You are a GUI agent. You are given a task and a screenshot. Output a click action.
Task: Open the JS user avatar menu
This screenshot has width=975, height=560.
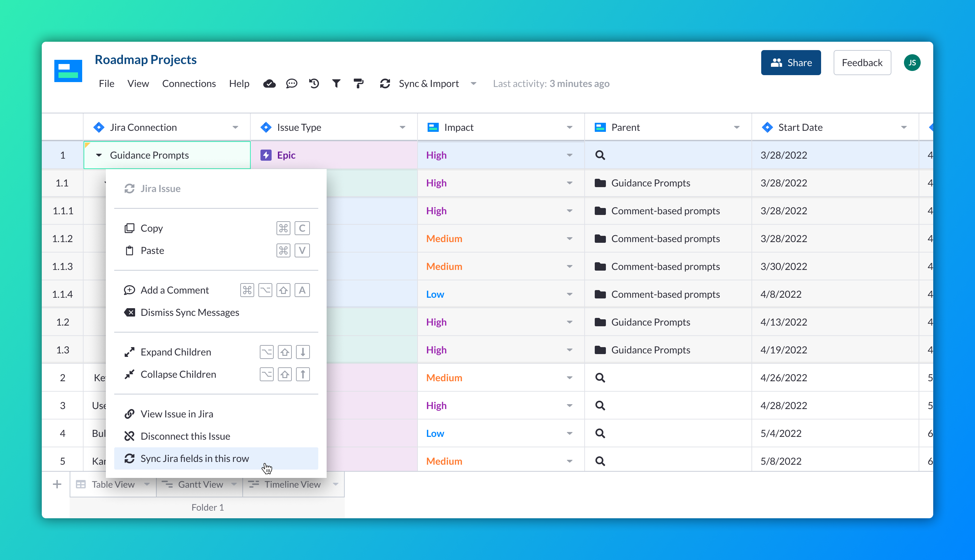(x=912, y=62)
